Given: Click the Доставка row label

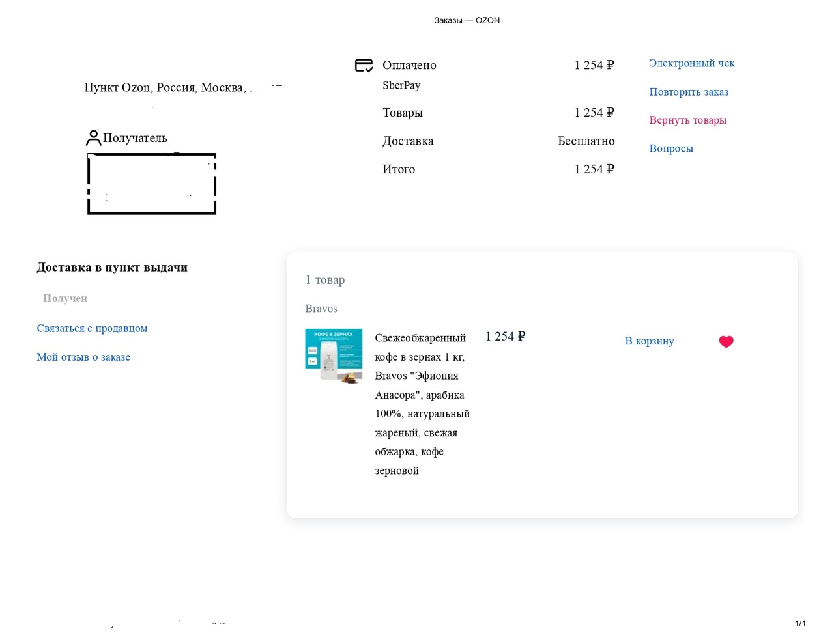Looking at the screenshot, I should [x=408, y=141].
